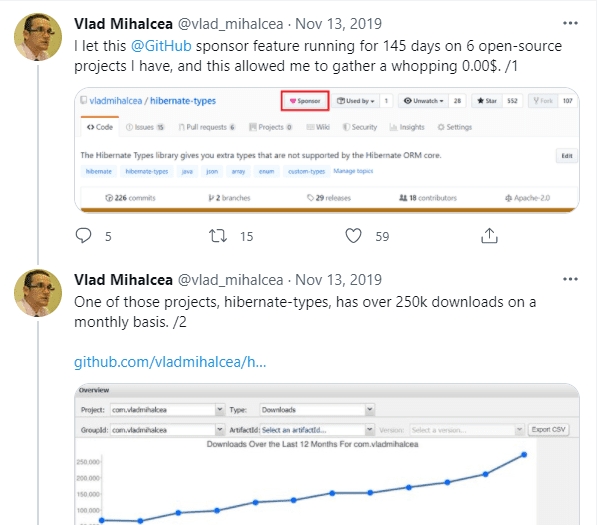Open the 2 branches link
Viewport: 616px width, 525px height.
click(229, 198)
